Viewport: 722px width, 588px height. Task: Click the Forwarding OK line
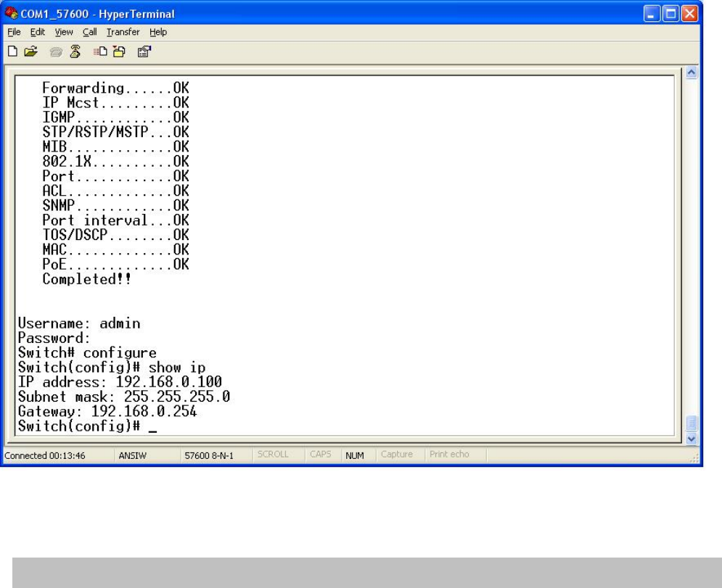pos(115,88)
